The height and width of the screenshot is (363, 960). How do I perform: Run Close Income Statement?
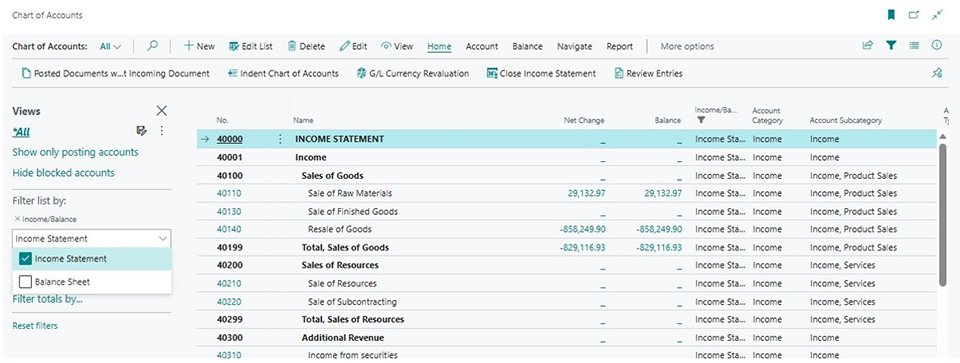(541, 73)
